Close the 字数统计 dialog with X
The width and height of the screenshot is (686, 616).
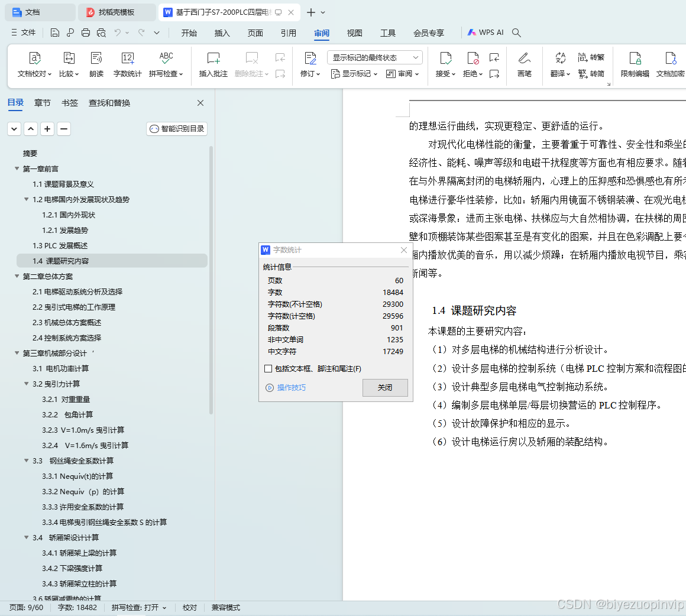coord(404,250)
